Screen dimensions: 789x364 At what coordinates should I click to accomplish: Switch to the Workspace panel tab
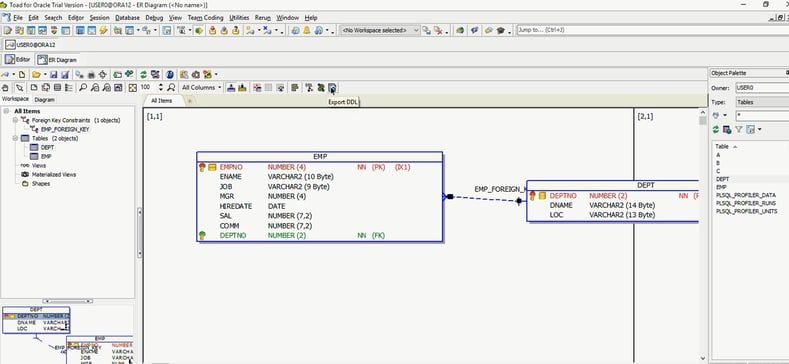pyautogui.click(x=16, y=99)
